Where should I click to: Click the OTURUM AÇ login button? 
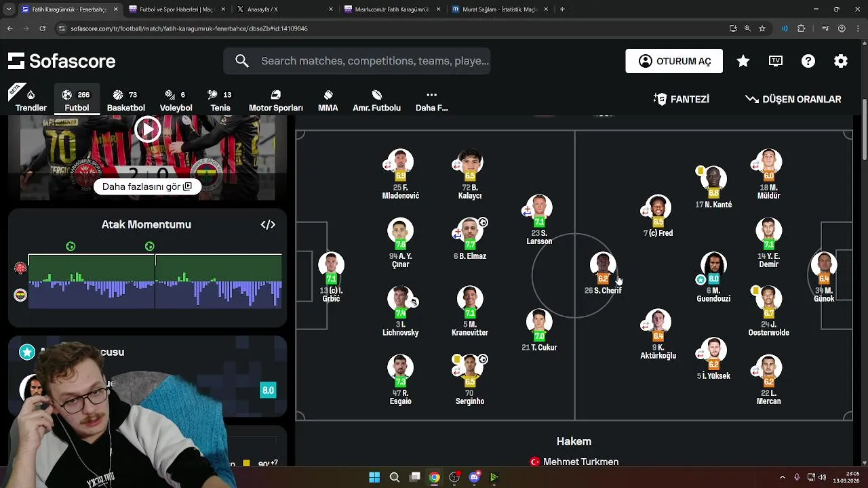point(674,61)
